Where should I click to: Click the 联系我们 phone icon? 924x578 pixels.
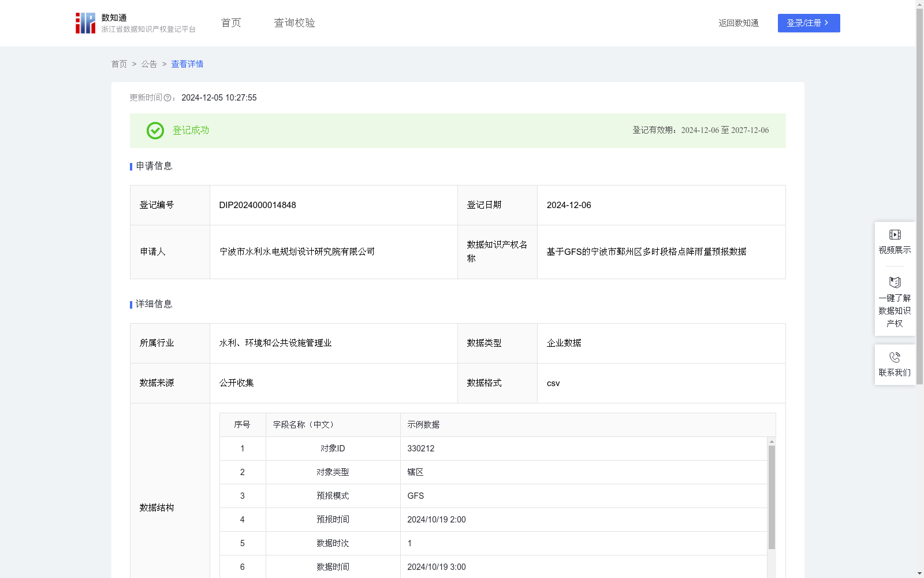click(895, 357)
